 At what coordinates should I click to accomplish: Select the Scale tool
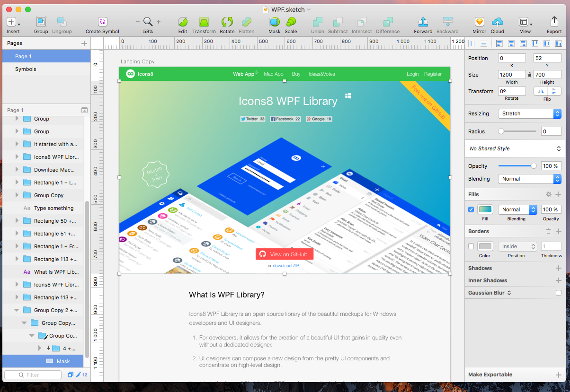tap(291, 22)
